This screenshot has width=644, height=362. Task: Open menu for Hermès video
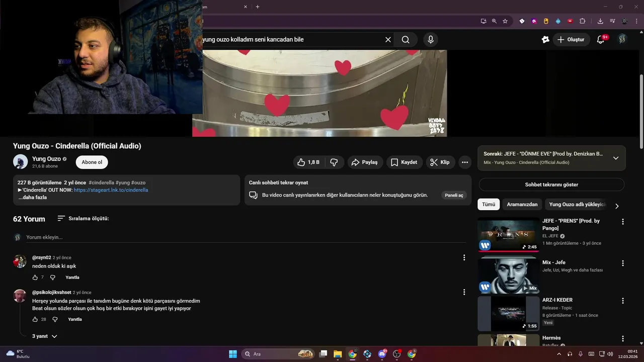pos(623,338)
